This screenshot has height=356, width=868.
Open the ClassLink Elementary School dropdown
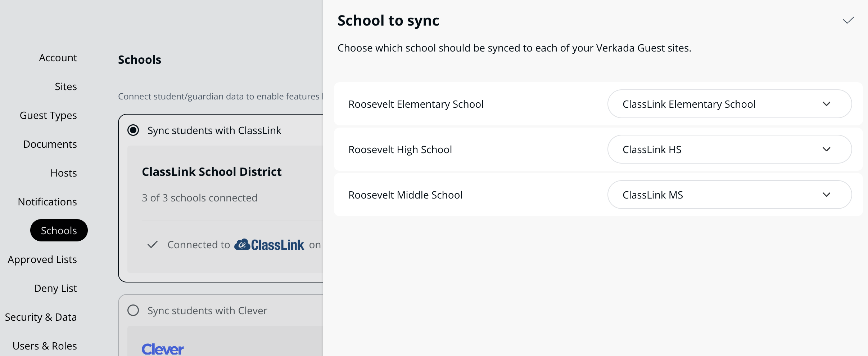tap(729, 104)
